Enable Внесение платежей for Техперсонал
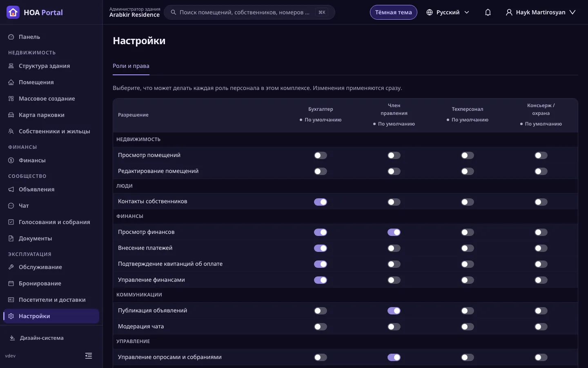The height and width of the screenshot is (368, 588). [x=468, y=248]
